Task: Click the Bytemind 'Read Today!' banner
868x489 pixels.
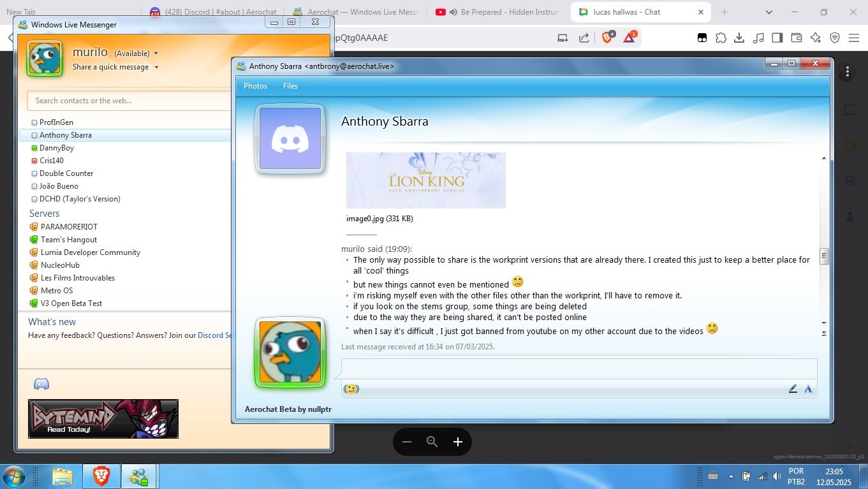Action: point(103,419)
